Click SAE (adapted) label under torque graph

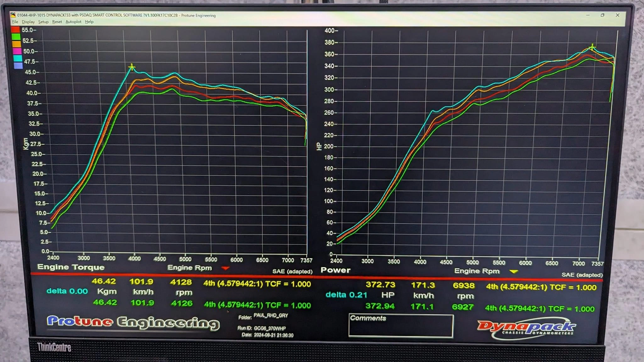coord(292,271)
